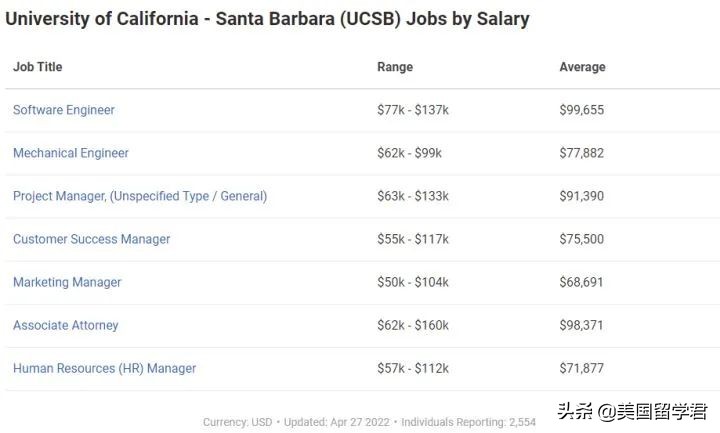
Task: Click the $91,390 average salary value
Action: pyautogui.click(x=581, y=196)
